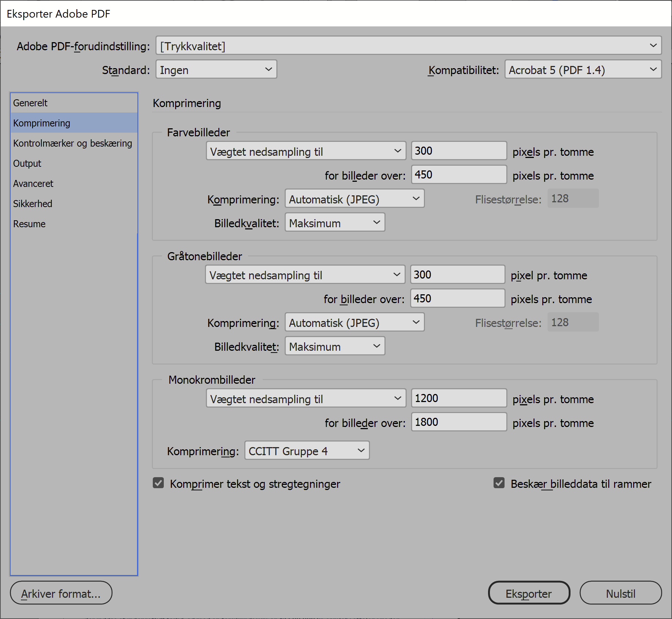Change Kompatibilitet from Acrobat 5 (PDF 1.4)
Screen dimensions: 672x619
583,69
